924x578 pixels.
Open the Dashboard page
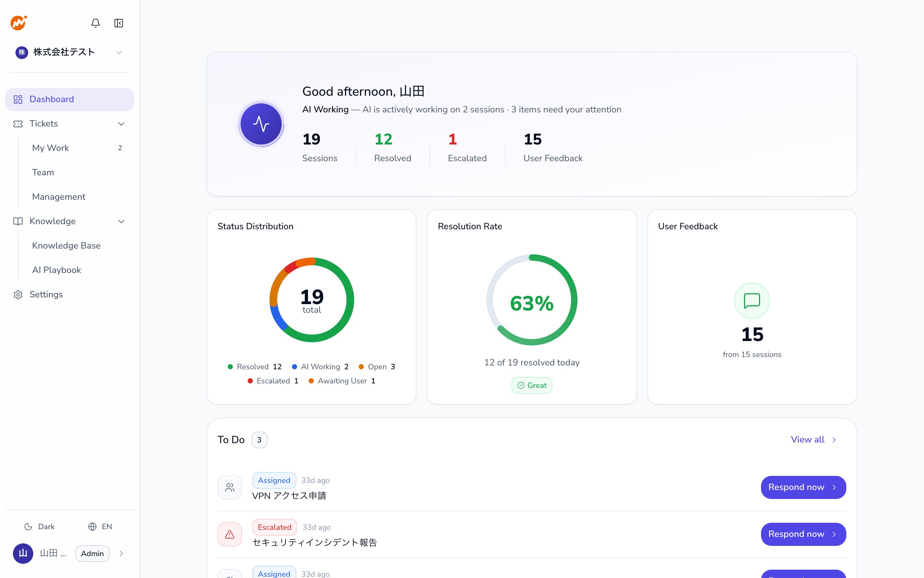click(x=70, y=100)
